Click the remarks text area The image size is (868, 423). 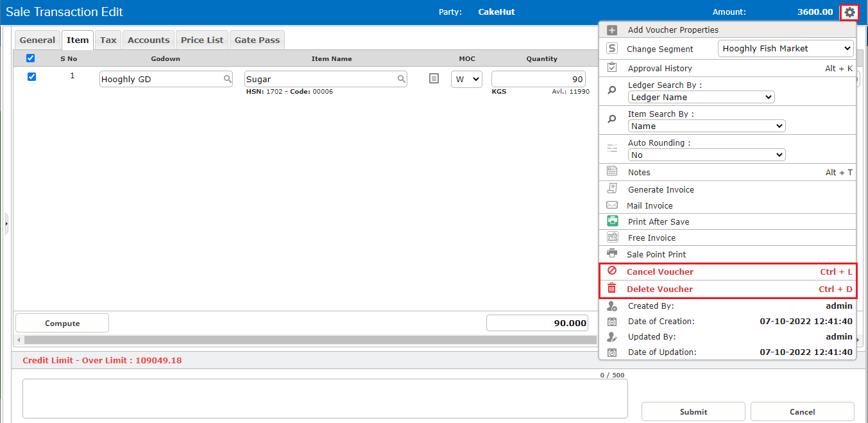(325, 399)
